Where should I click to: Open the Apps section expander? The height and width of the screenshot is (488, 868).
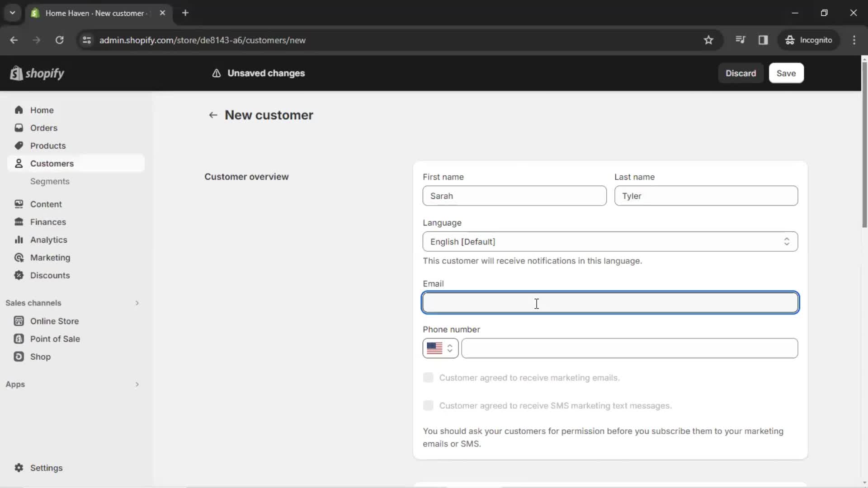click(x=136, y=384)
